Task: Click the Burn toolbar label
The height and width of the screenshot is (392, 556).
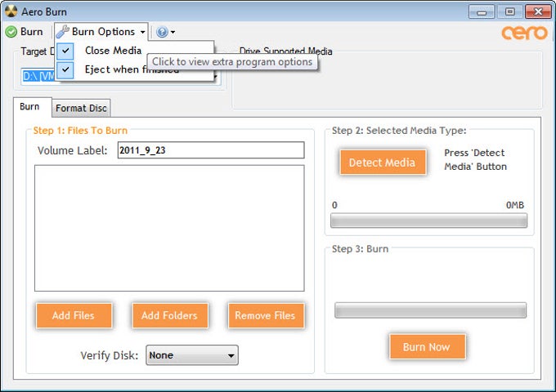Action: (32, 32)
